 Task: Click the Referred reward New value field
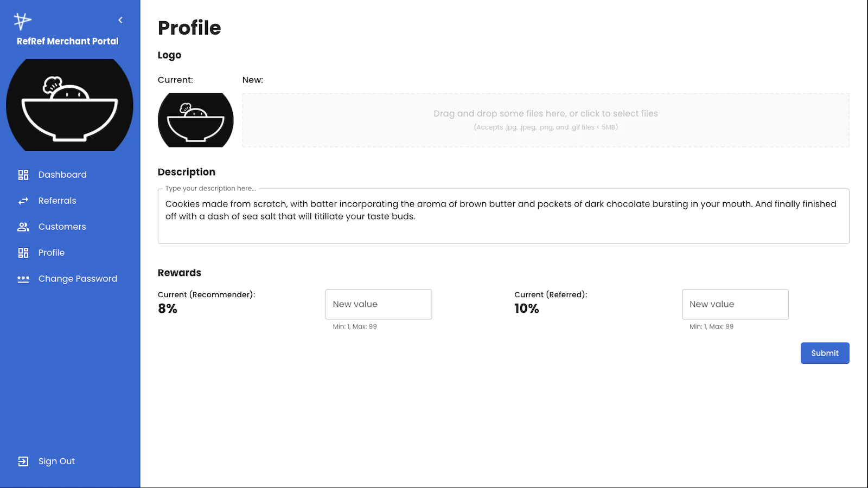(x=735, y=304)
